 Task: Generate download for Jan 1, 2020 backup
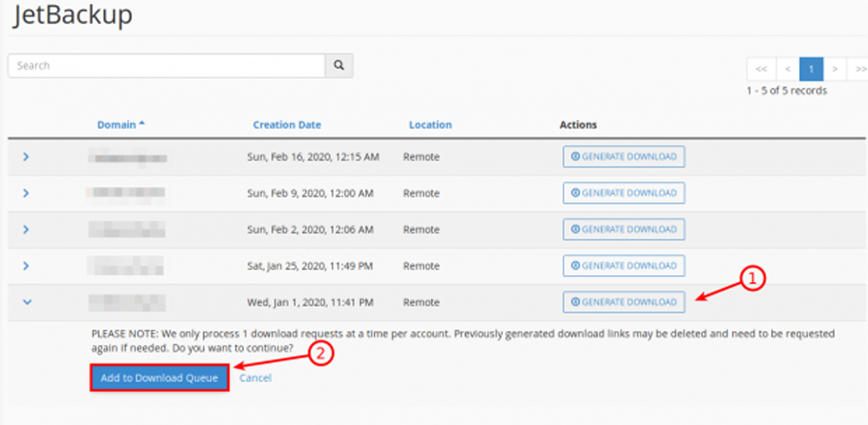(624, 302)
